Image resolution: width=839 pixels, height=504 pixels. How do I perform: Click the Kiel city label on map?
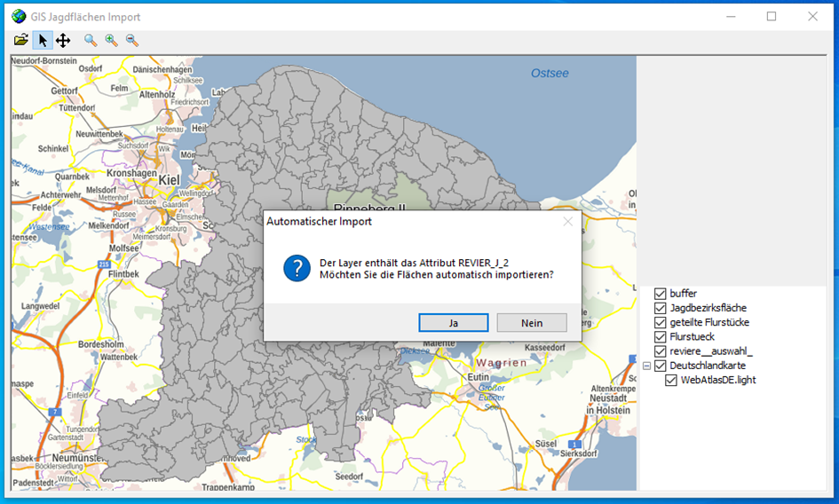coord(169,180)
